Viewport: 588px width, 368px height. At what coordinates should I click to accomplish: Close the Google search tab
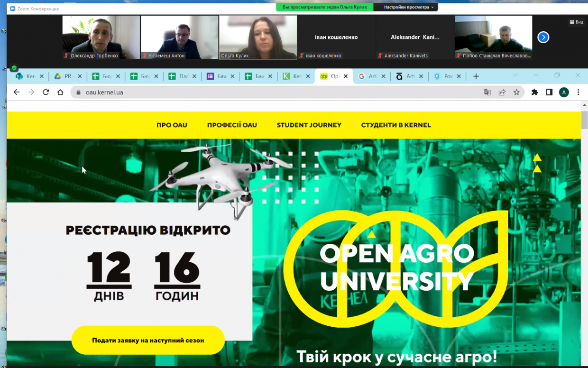pos(384,76)
